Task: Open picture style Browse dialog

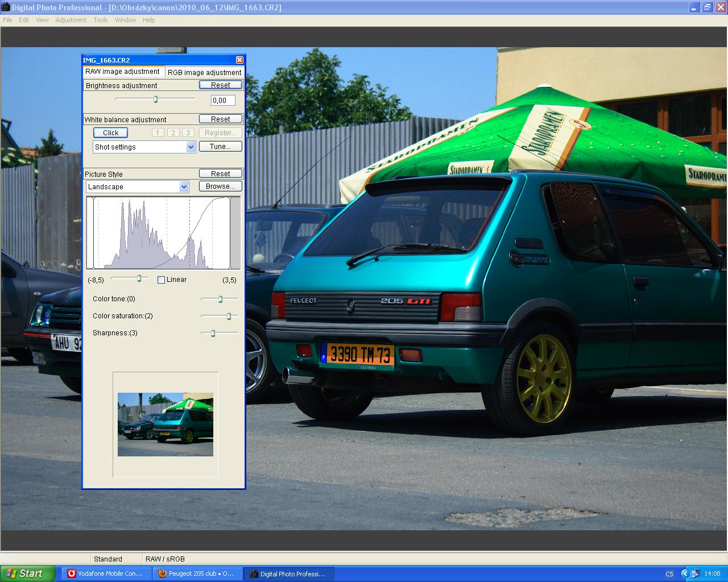Action: pyautogui.click(x=220, y=186)
